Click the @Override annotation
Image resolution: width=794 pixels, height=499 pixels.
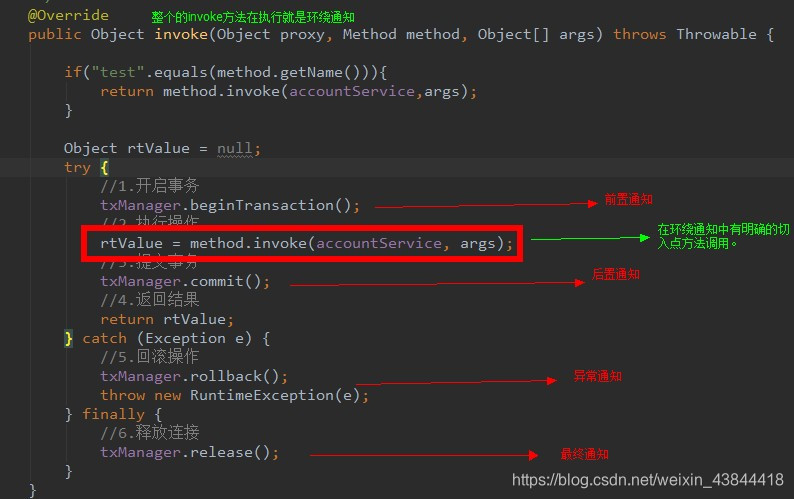click(68, 15)
